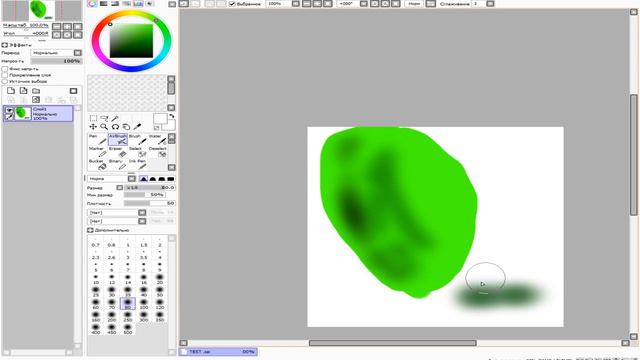Toggle the RGB slider panel
Screen dimensions: 640x360
tap(104, 4)
